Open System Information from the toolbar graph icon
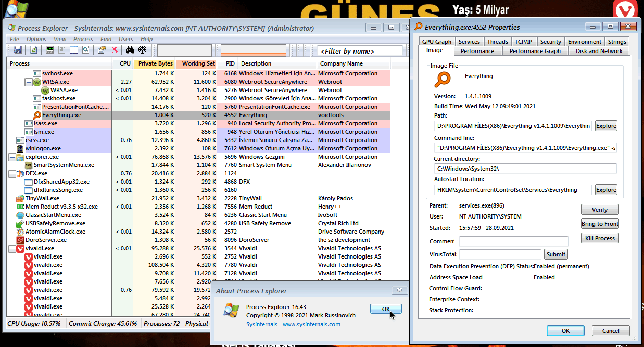 pyautogui.click(x=50, y=50)
